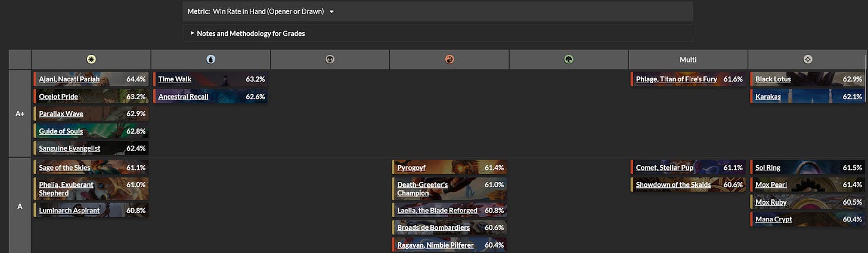Click the blue mana column icon

pyautogui.click(x=210, y=60)
